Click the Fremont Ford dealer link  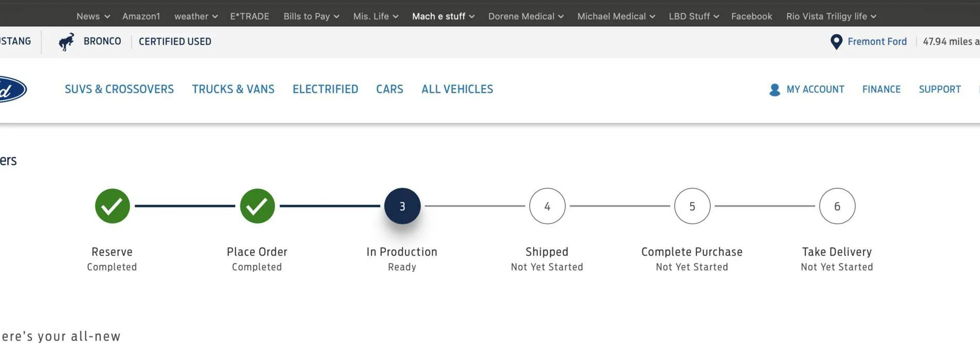(877, 42)
